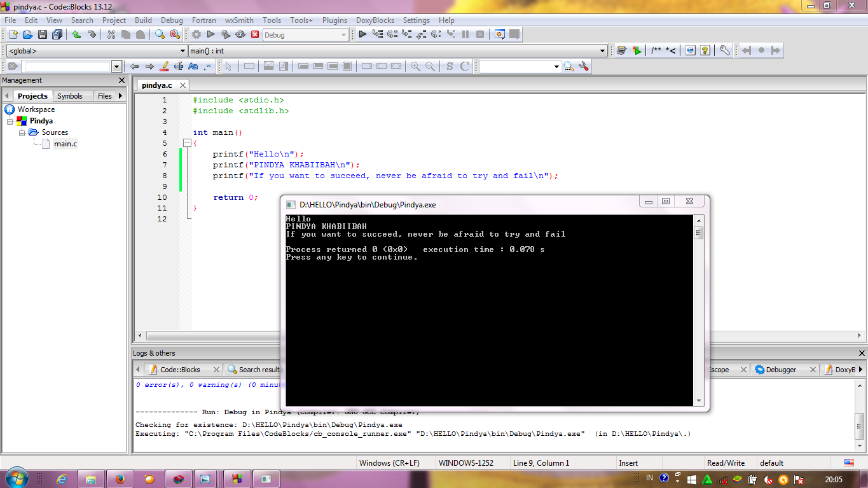Close the pindya.c editor tab

pyautogui.click(x=182, y=85)
